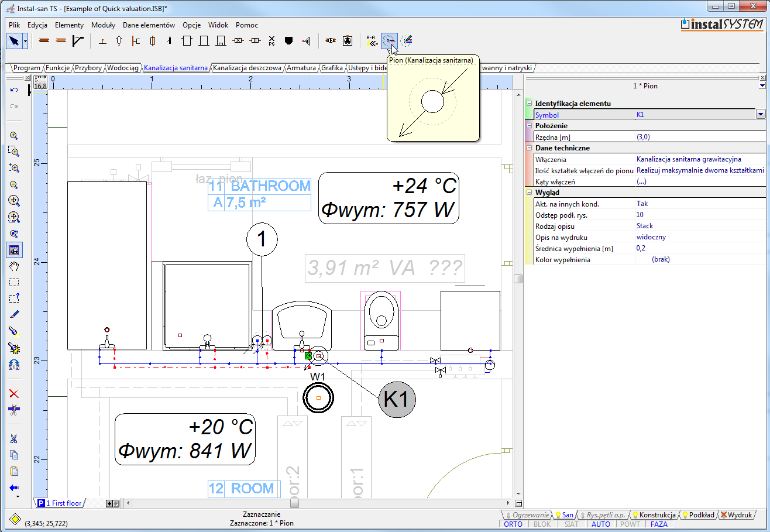This screenshot has width=770, height=532.
Task: Click the black shield-shaped element icon
Action: tap(288, 40)
